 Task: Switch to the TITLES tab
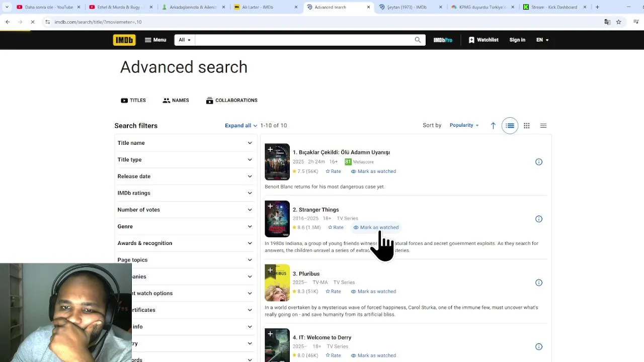[133, 101]
